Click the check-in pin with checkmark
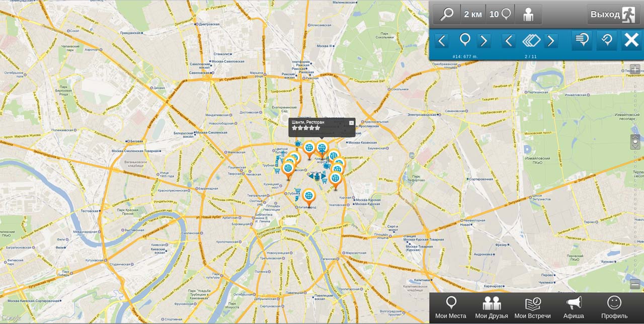The width and height of the screenshot is (644, 324). coord(607,40)
